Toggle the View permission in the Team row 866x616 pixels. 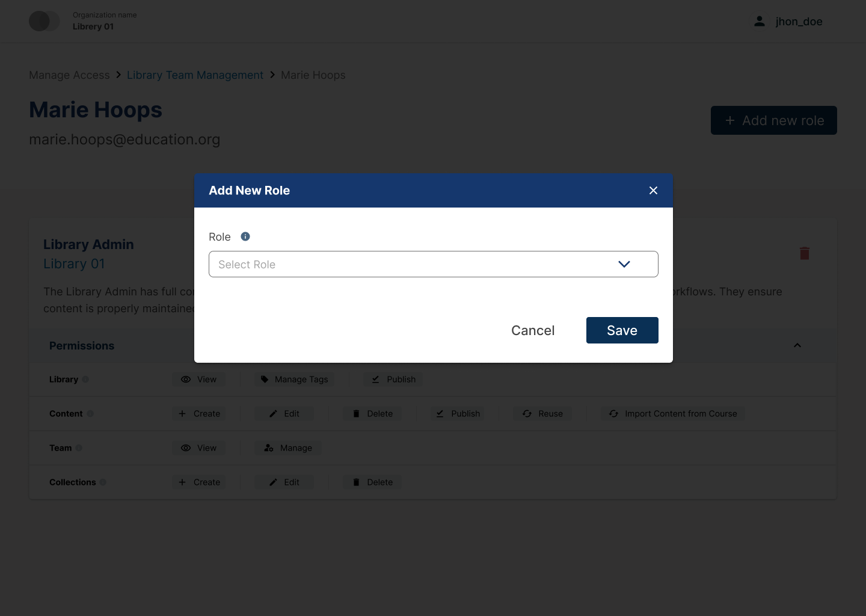(x=198, y=448)
